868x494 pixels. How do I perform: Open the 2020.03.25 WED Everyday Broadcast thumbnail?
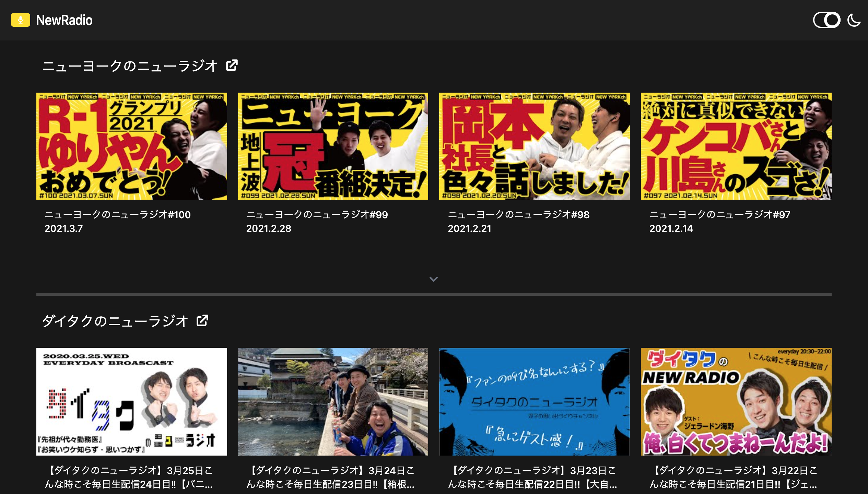[132, 402]
